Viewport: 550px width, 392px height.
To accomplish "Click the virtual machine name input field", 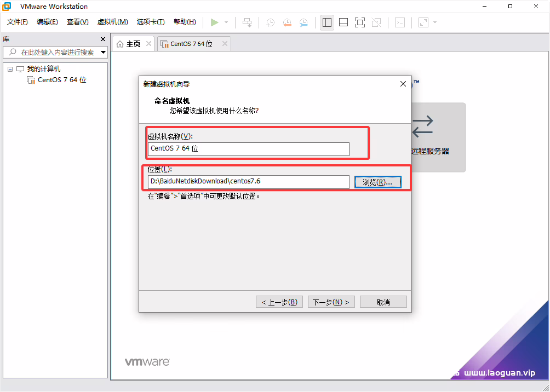I will coord(249,148).
